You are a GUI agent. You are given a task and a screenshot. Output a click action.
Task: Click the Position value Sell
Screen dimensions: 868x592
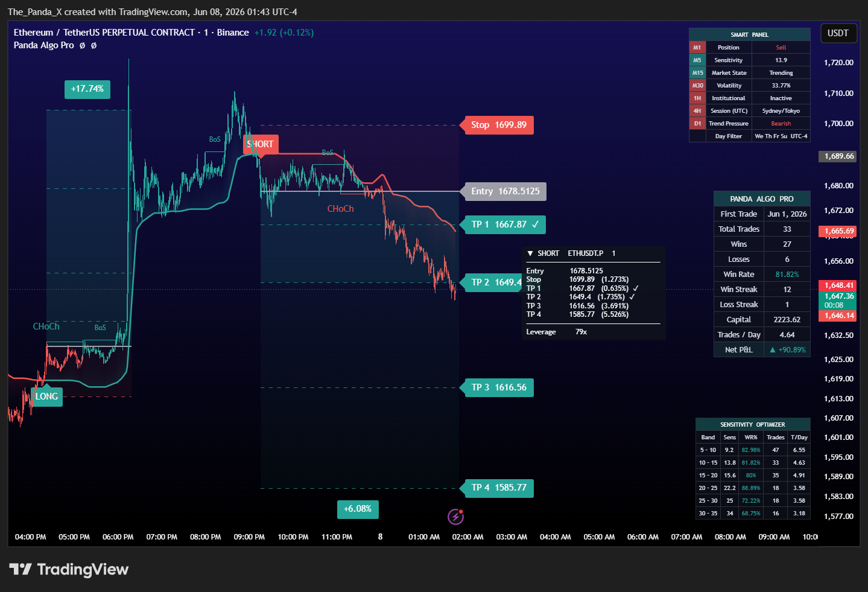pos(781,47)
